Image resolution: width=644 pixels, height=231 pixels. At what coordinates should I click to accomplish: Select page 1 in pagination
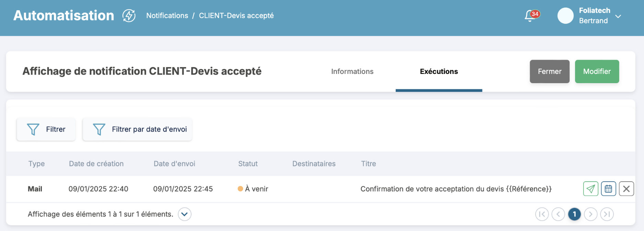(x=574, y=214)
